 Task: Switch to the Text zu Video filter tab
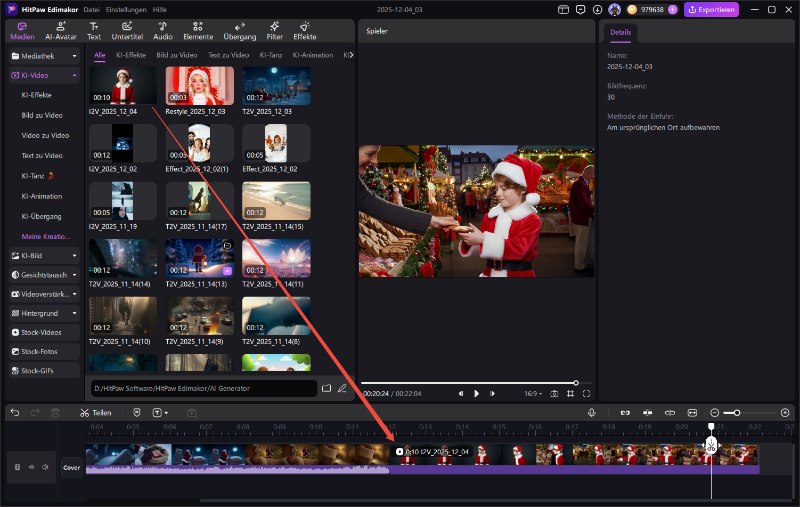click(228, 55)
